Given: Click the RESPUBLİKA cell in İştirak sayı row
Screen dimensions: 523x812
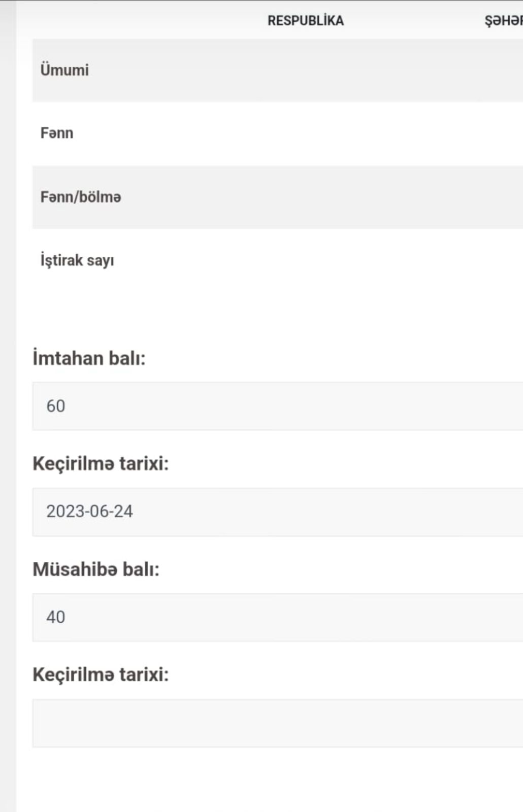Looking at the screenshot, I should tap(306, 260).
